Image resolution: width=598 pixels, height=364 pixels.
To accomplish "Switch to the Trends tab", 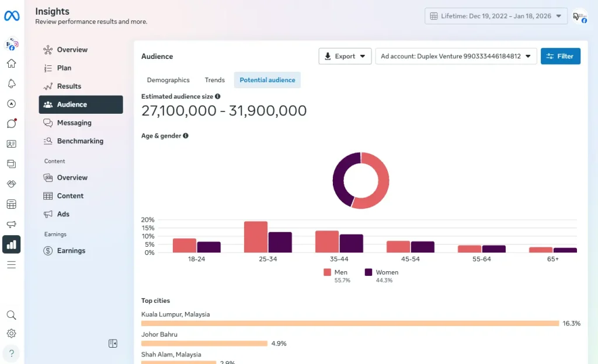I will coord(214,80).
